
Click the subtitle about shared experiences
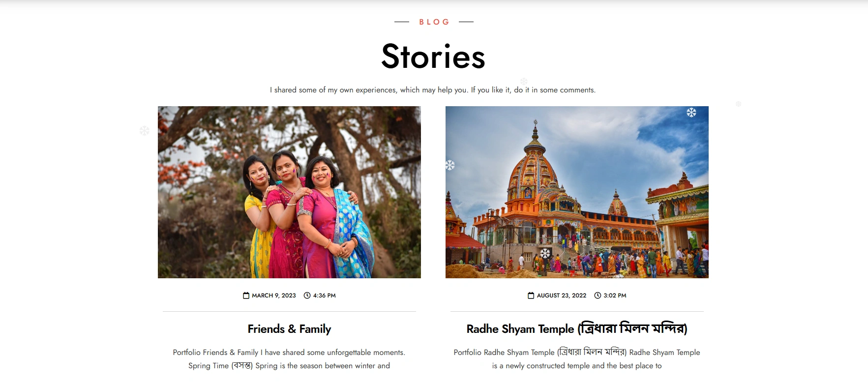click(x=433, y=90)
